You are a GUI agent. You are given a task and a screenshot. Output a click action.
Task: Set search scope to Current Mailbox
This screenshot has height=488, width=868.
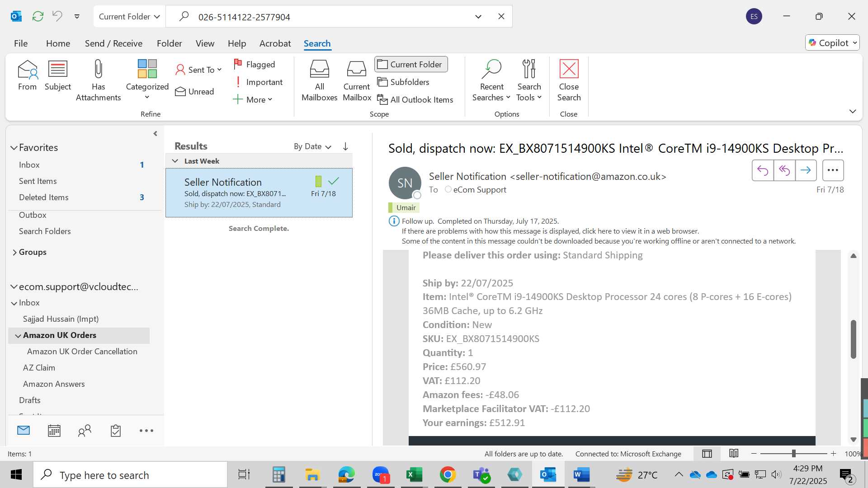tap(357, 81)
